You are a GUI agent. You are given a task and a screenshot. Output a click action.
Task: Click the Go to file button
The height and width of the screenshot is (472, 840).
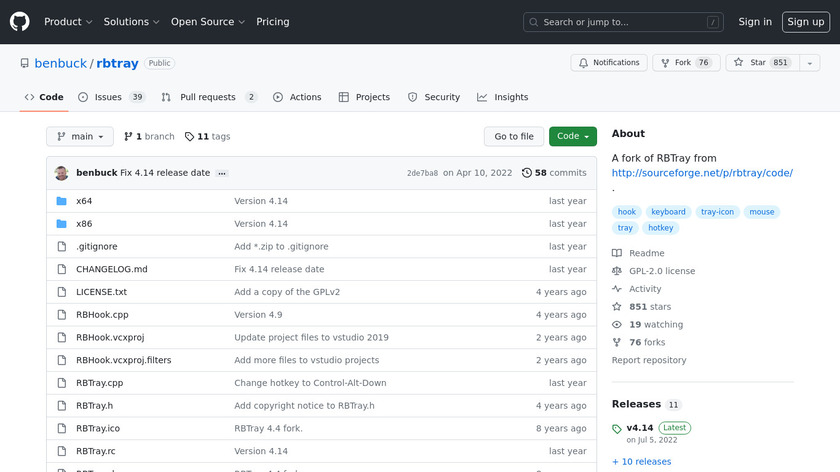tap(514, 137)
